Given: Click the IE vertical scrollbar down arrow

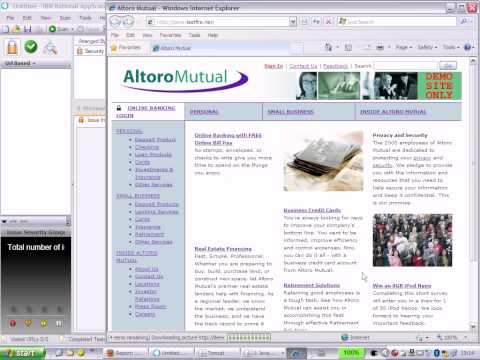Looking at the screenshot, I should pyautogui.click(x=473, y=326).
